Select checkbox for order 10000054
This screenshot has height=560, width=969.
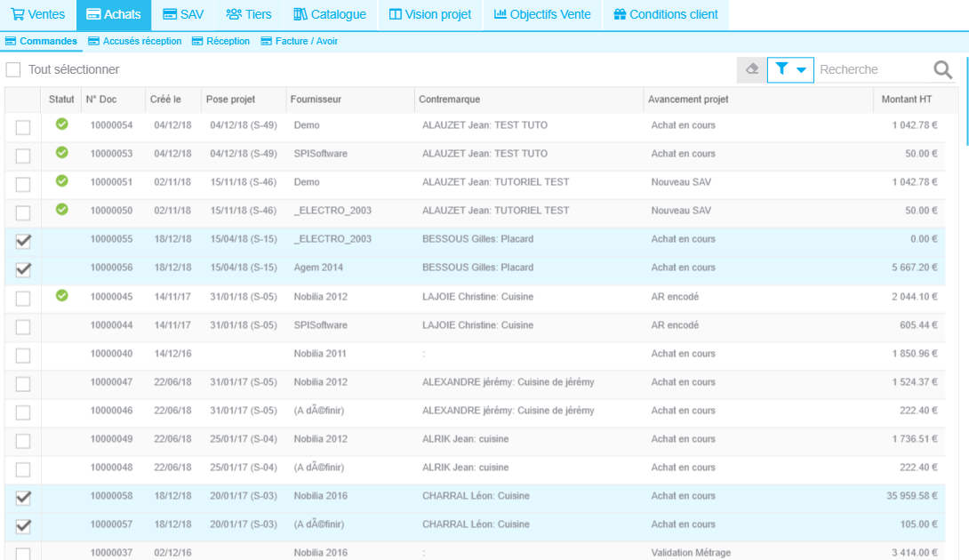pyautogui.click(x=23, y=127)
